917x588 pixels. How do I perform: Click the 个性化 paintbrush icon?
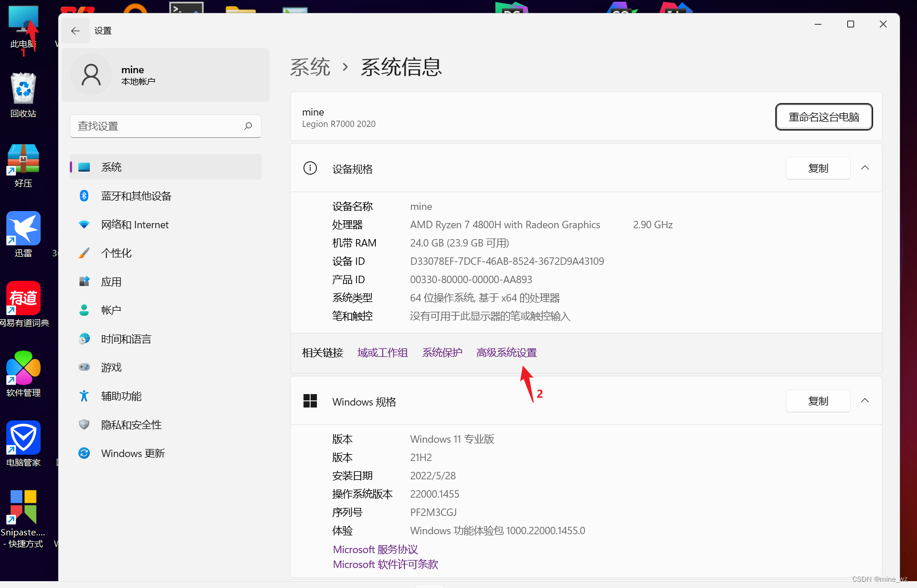tap(84, 253)
